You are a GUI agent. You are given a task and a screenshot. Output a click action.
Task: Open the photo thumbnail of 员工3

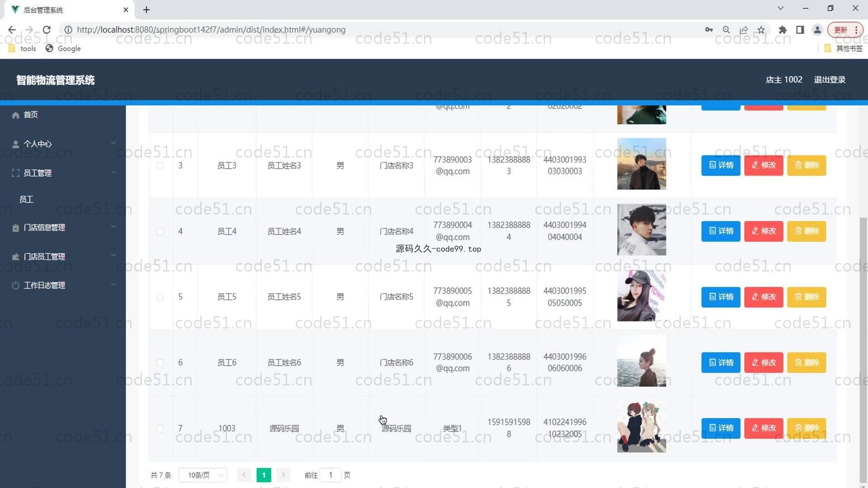coord(642,164)
